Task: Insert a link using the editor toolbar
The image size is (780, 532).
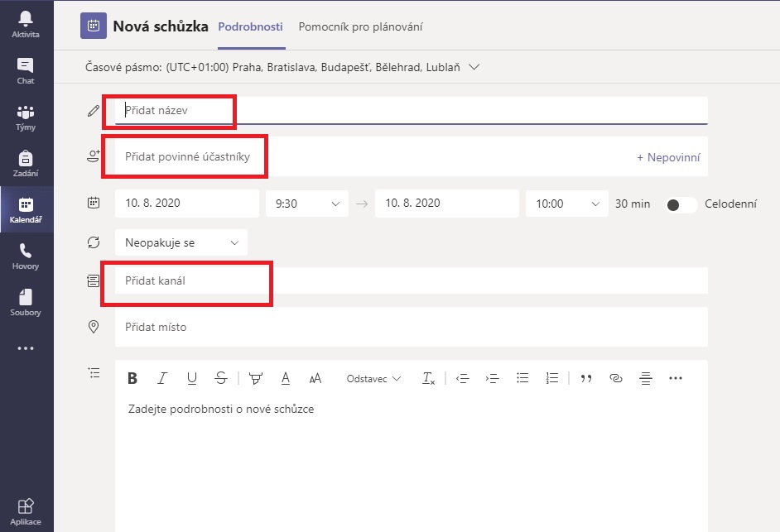Action: [x=615, y=378]
